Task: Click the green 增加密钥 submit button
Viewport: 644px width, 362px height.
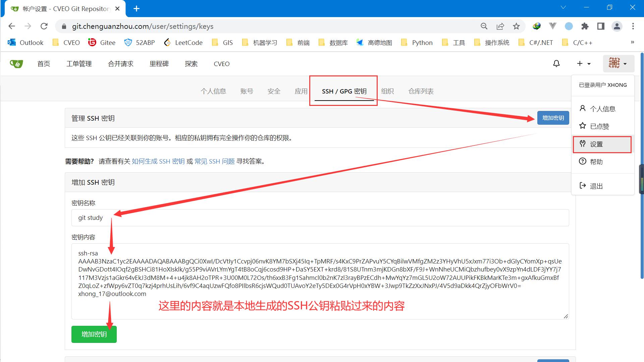Action: coord(94,334)
